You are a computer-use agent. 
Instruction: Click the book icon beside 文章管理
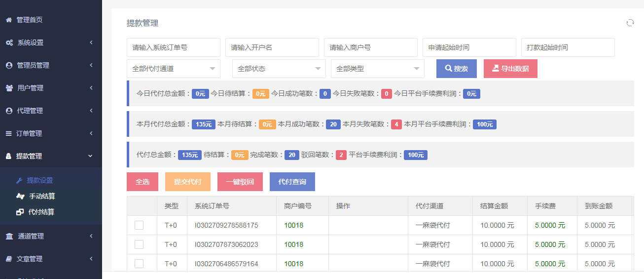tap(8, 259)
